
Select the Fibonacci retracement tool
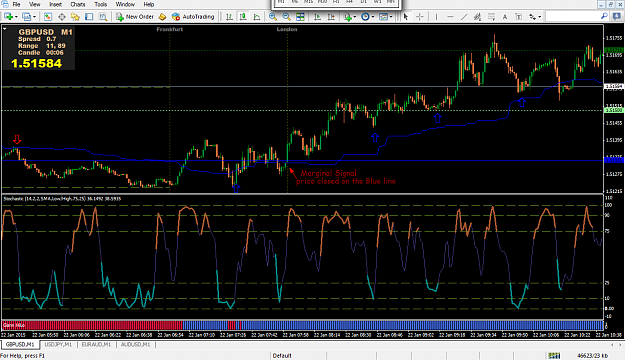pos(491,17)
